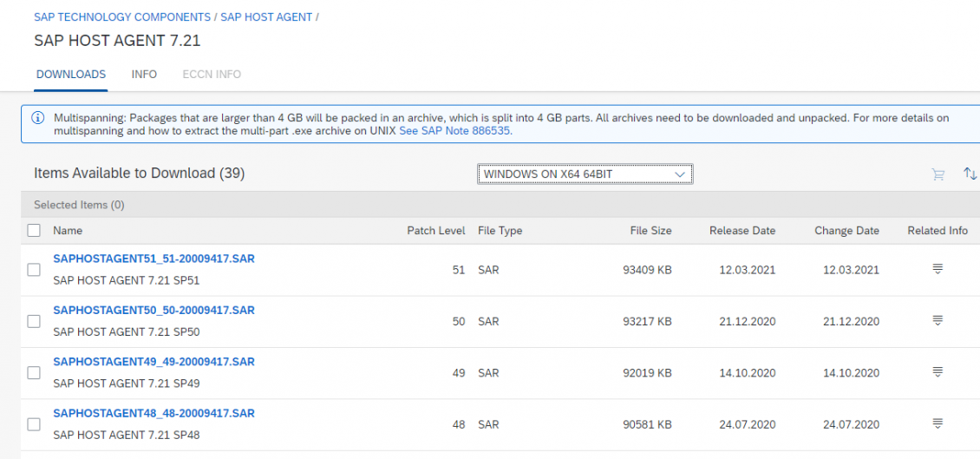Click the 92019 KB file size
This screenshot has height=459, width=980.
click(x=648, y=373)
